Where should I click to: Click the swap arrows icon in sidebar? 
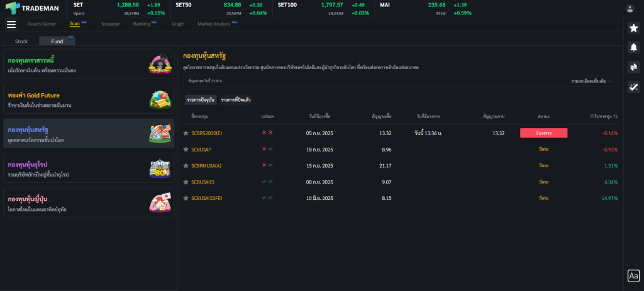(633, 67)
